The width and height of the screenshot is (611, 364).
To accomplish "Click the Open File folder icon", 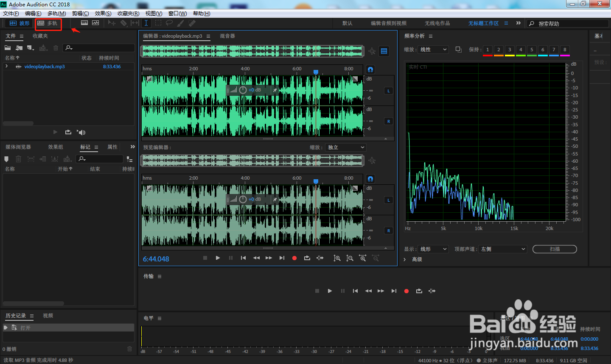I will [8, 48].
